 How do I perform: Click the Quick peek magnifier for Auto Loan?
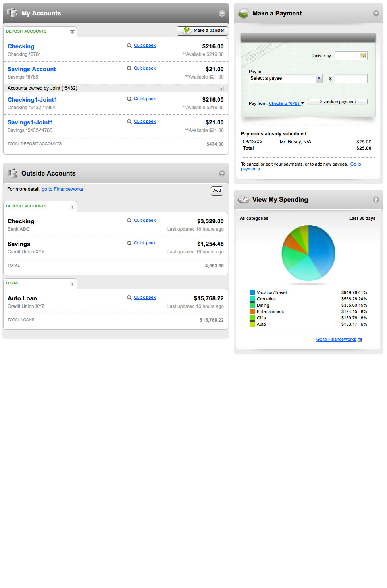click(x=129, y=297)
